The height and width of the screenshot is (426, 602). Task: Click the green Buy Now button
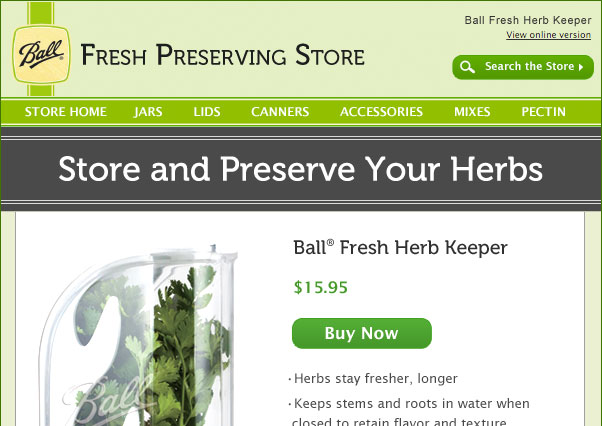362,333
